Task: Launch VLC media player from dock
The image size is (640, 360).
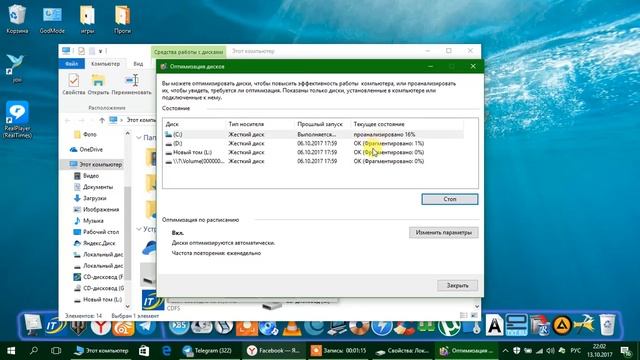Action: 291,328
